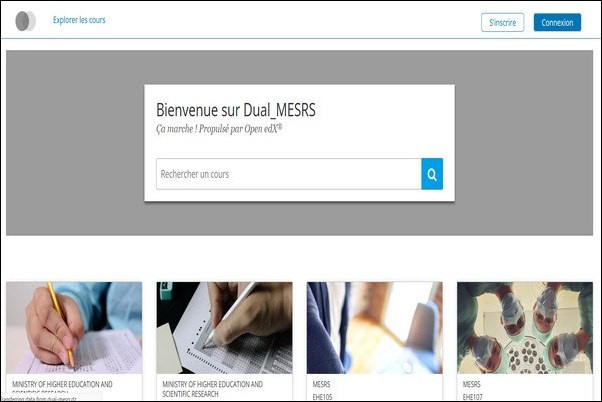
Task: Open the Explorer les cours link
Action: (x=79, y=20)
